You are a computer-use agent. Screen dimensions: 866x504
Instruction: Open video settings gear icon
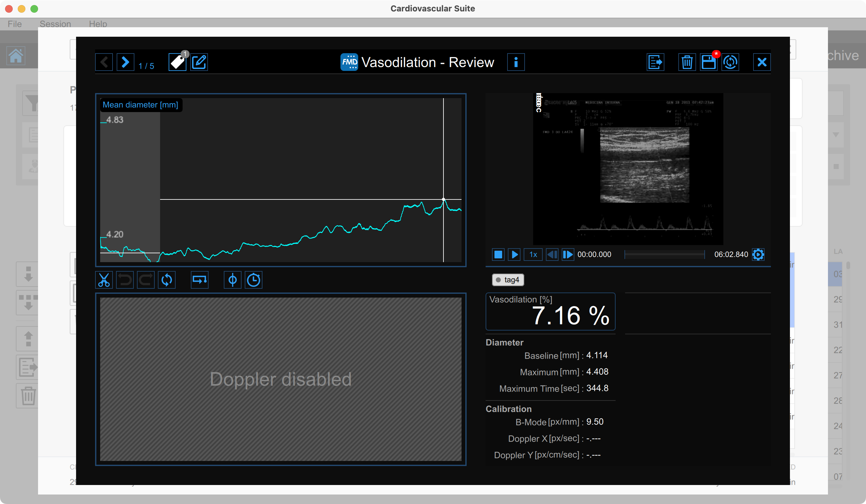coord(758,255)
